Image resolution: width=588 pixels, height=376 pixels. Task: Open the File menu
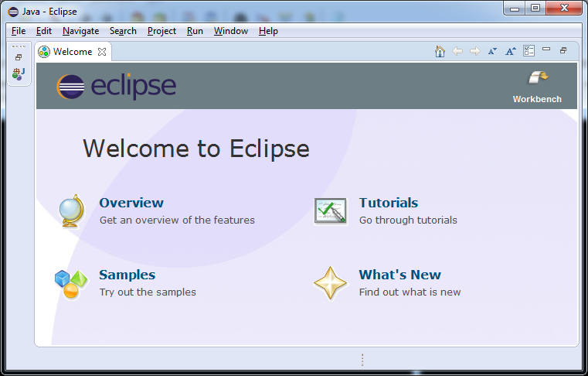(19, 31)
